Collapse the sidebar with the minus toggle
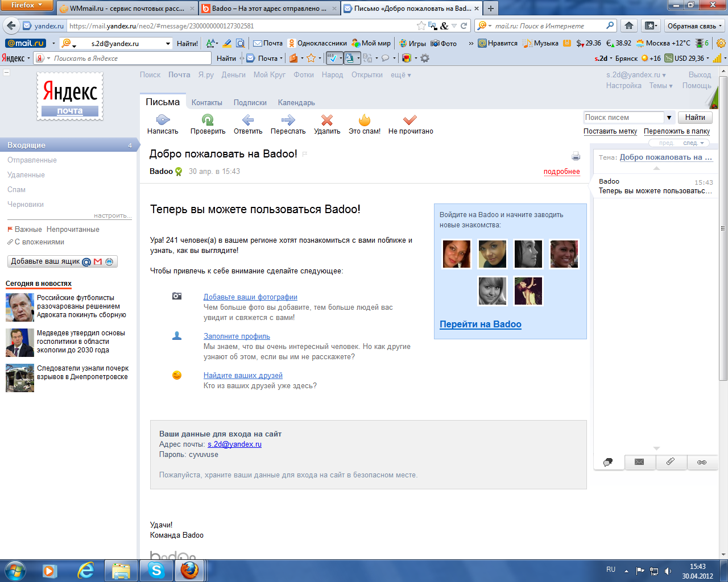 6,73
